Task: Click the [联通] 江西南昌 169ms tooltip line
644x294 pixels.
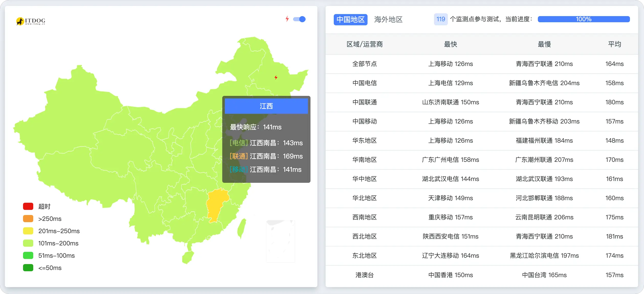Action: 266,156
